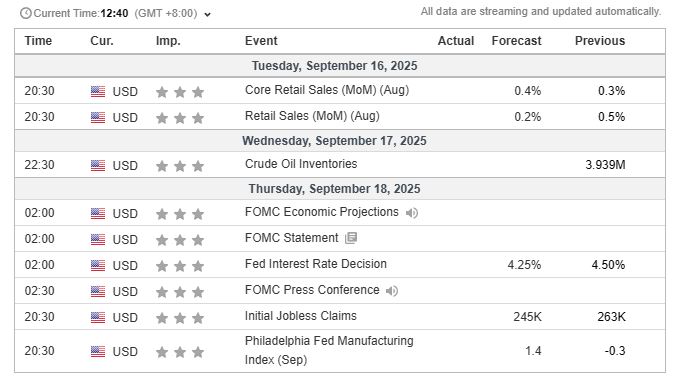Click the speaker icon next to FOMC Economic Projections
The width and height of the screenshot is (676, 380).
point(412,213)
